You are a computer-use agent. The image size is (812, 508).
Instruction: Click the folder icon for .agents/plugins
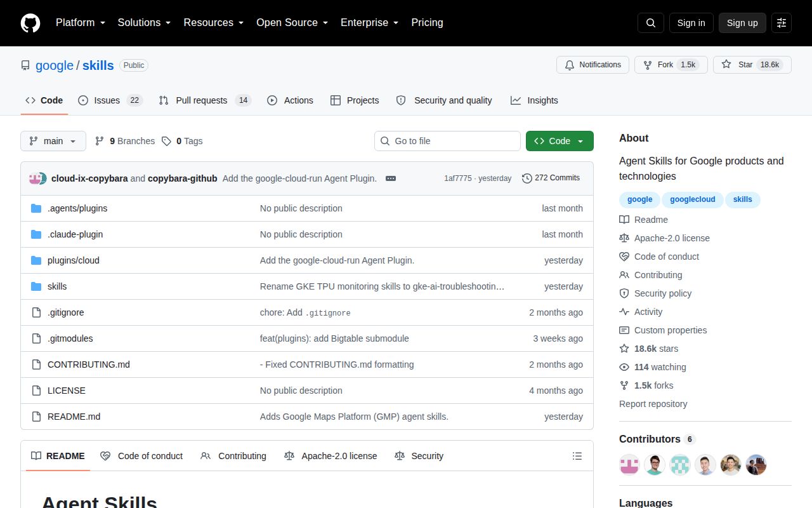click(x=36, y=208)
